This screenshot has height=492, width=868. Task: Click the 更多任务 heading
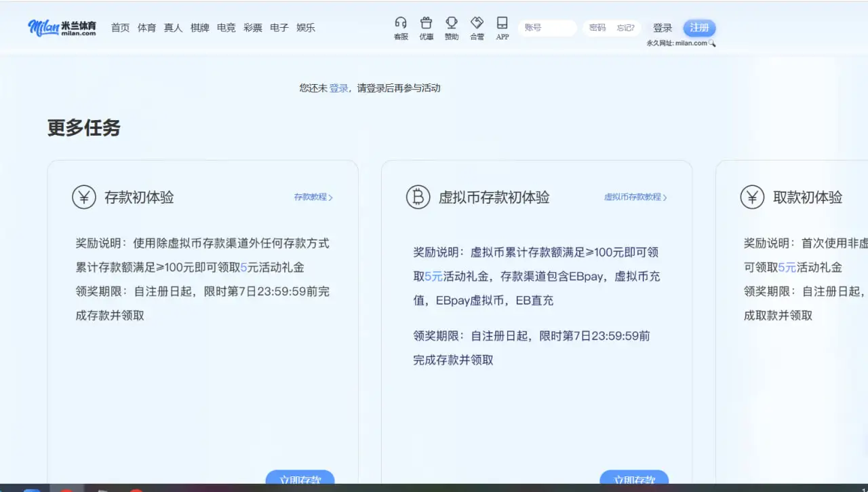click(x=83, y=128)
